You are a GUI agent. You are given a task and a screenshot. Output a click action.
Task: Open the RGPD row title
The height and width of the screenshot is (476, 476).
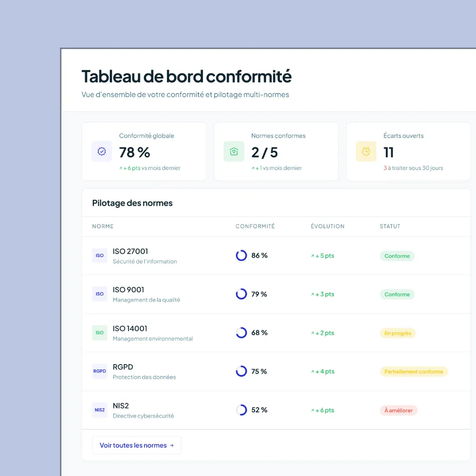click(x=123, y=367)
